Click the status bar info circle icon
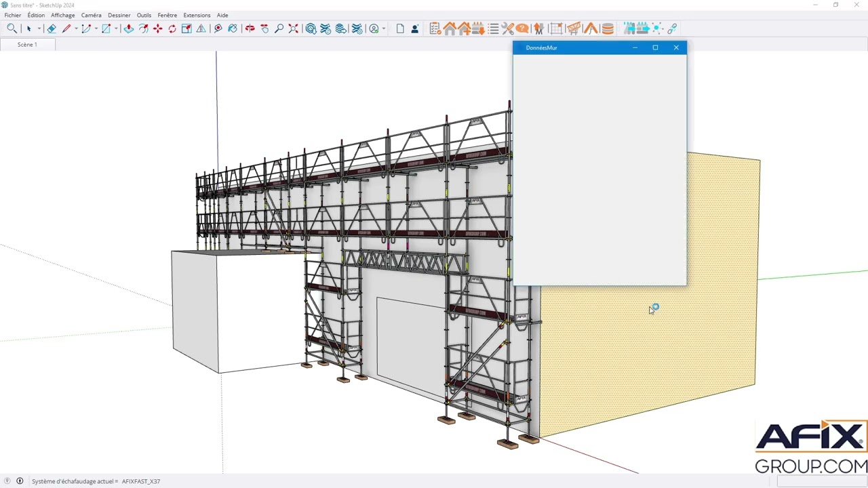The image size is (868, 488). coord(20,481)
